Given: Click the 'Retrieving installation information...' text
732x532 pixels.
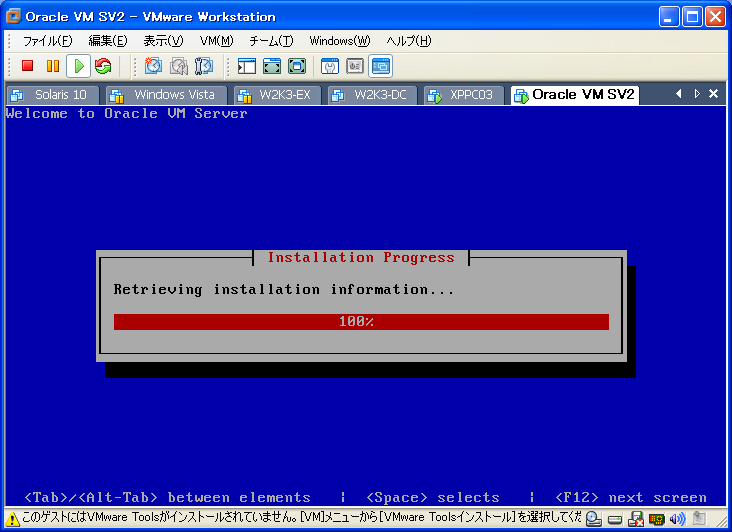Looking at the screenshot, I should (283, 289).
